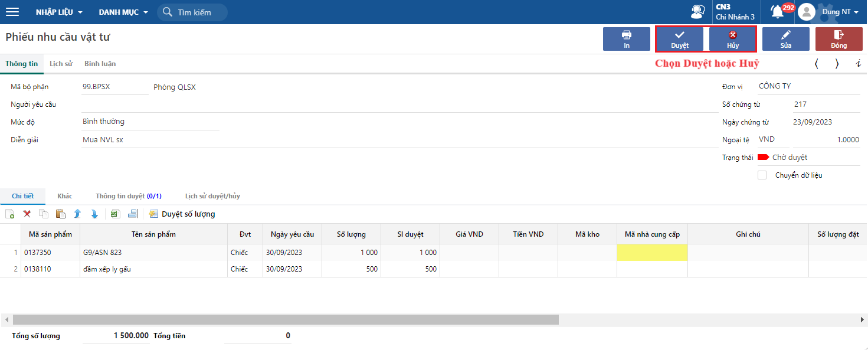Screen dimensions: 868x353
Task: Open notifications bell with 292 badge
Action: [x=778, y=12]
